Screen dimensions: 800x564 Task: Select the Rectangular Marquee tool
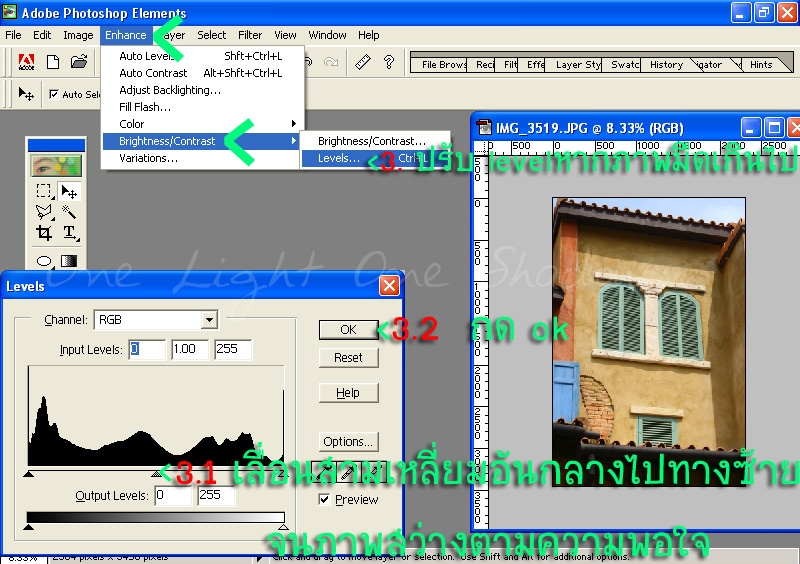(44, 191)
